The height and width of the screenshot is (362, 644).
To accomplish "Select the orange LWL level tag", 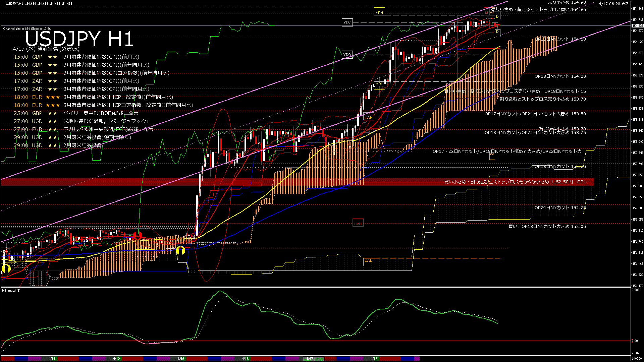I will tap(368, 261).
